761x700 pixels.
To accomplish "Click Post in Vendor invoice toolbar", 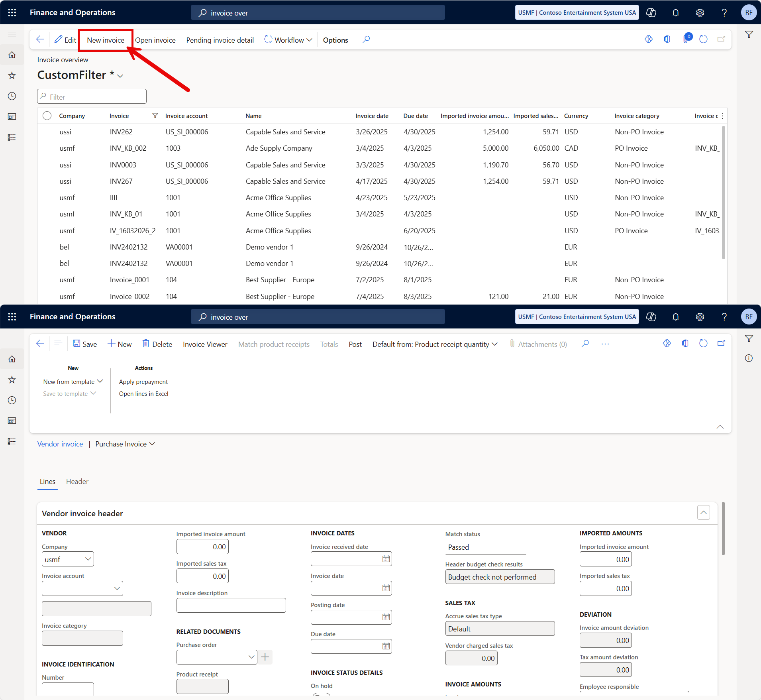I will pos(355,344).
